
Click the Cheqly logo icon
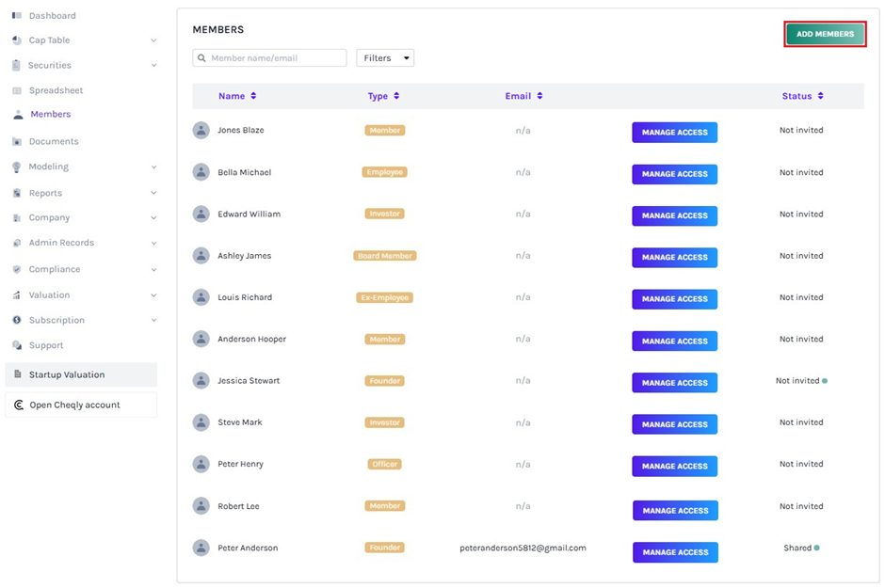pos(19,405)
